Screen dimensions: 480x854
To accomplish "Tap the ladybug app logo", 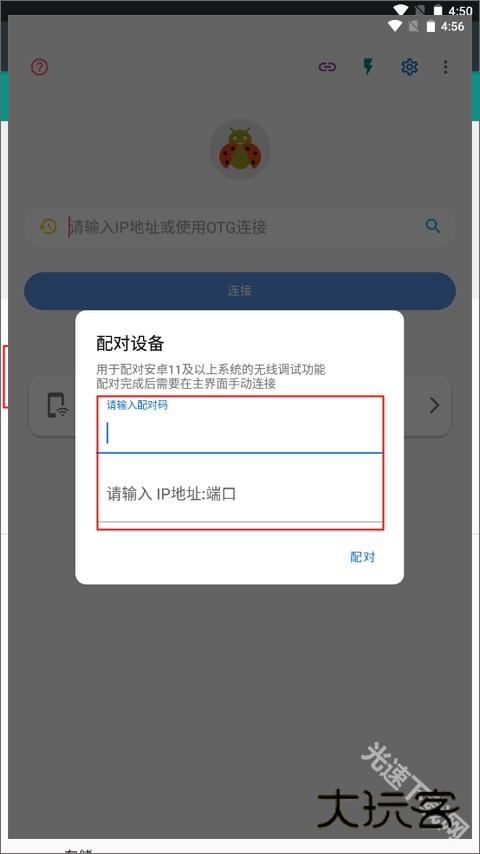I will tap(240, 149).
